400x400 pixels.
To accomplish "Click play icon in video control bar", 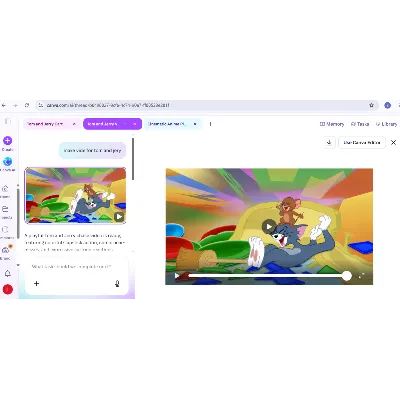I will (177, 276).
